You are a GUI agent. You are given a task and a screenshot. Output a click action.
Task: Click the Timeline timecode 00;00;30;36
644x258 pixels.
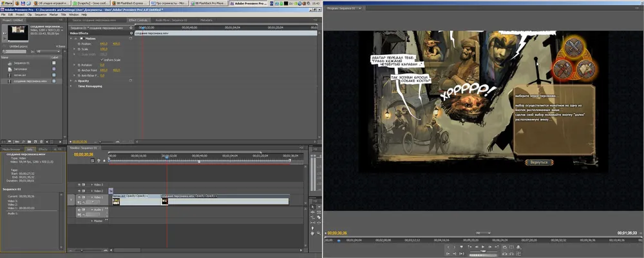click(84, 154)
